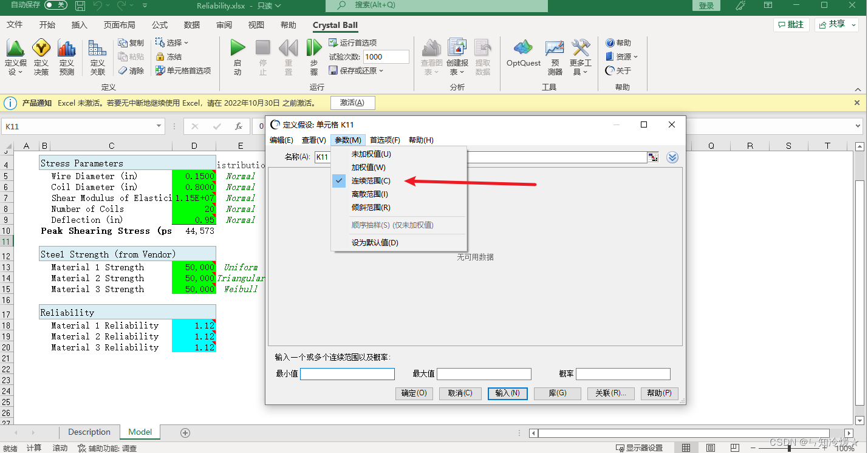Viewport: 868px width, 453px height.
Task: Click the 最小值 input field
Action: (x=347, y=374)
